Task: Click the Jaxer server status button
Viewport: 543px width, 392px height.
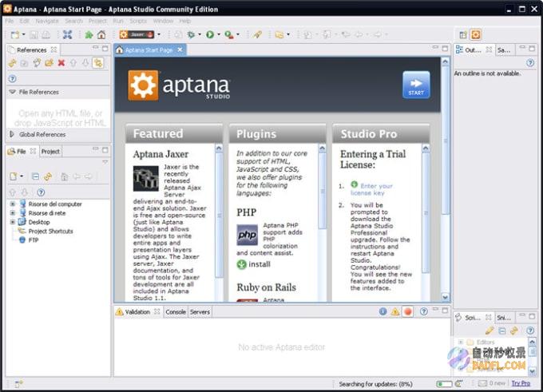Action: click(x=137, y=34)
